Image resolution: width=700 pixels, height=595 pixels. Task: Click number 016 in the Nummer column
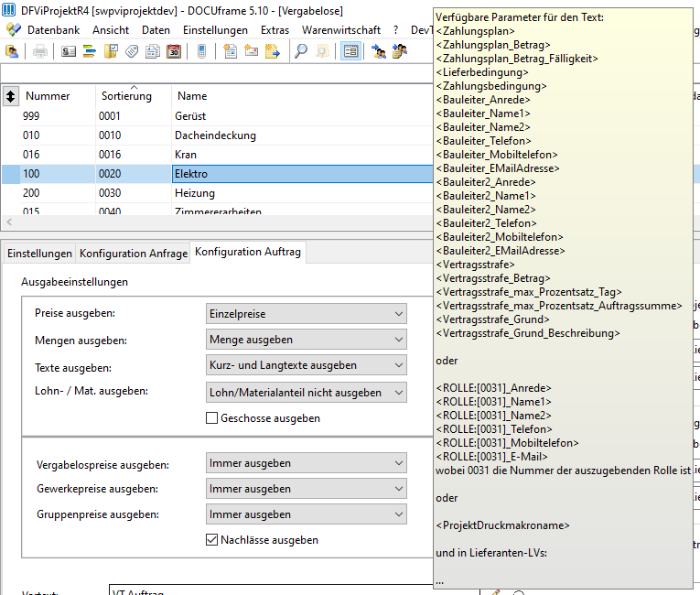pos(31,155)
